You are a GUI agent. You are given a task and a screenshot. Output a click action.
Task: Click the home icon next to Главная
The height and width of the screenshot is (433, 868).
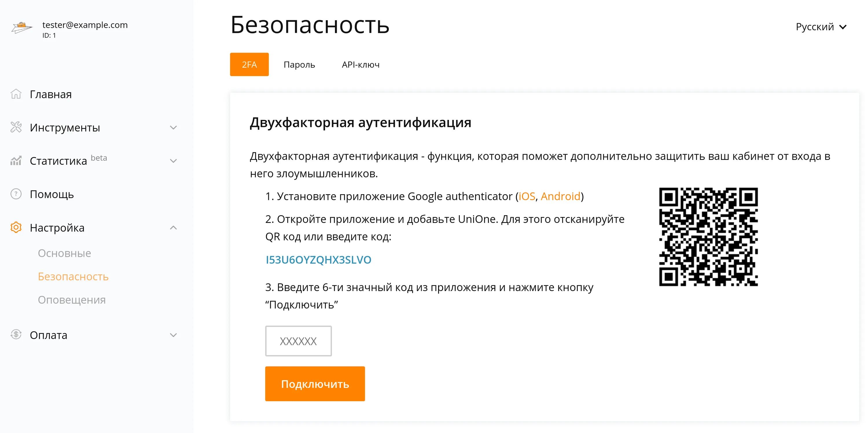(16, 94)
